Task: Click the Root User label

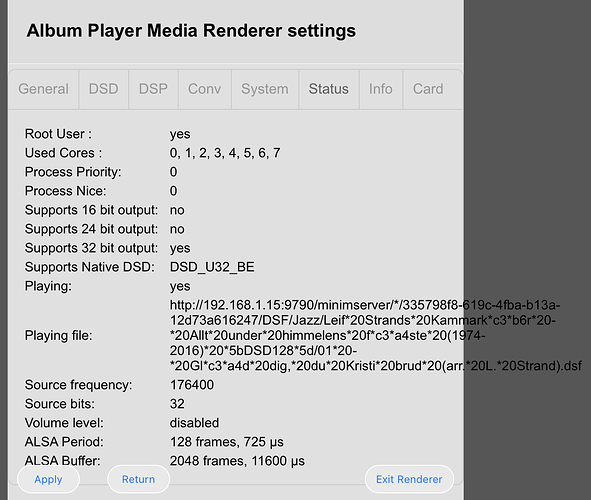Action: click(58, 134)
